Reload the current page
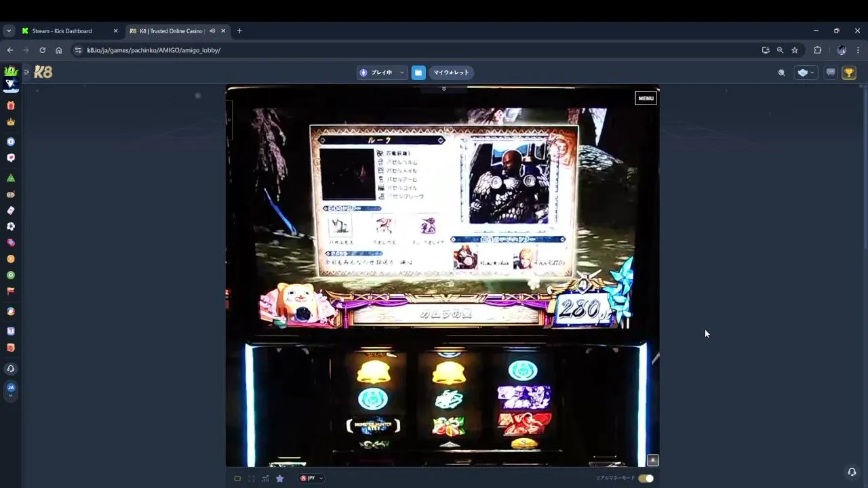868x488 pixels. click(42, 50)
